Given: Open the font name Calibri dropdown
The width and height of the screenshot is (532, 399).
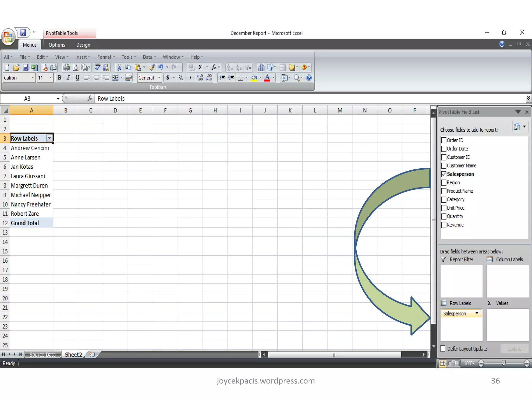Looking at the screenshot, I should point(33,78).
